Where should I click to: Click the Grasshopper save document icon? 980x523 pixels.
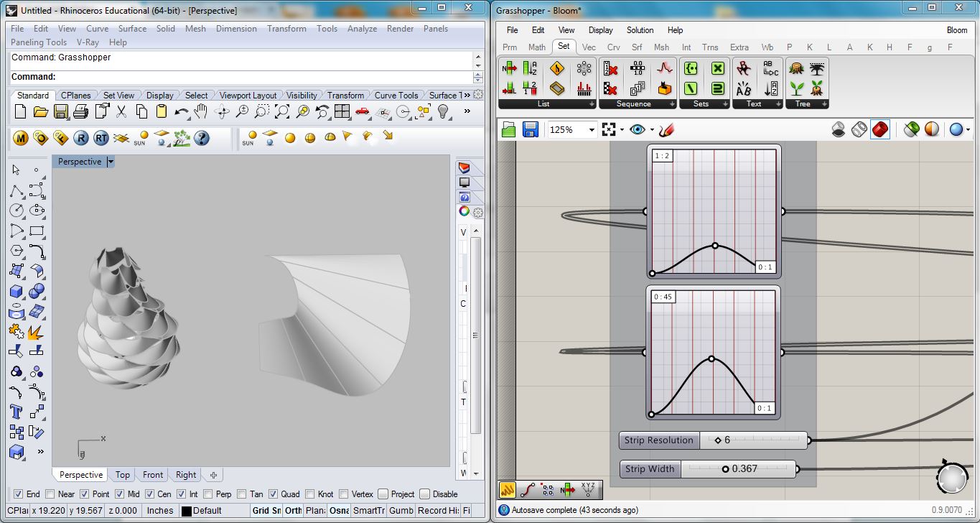tap(531, 130)
